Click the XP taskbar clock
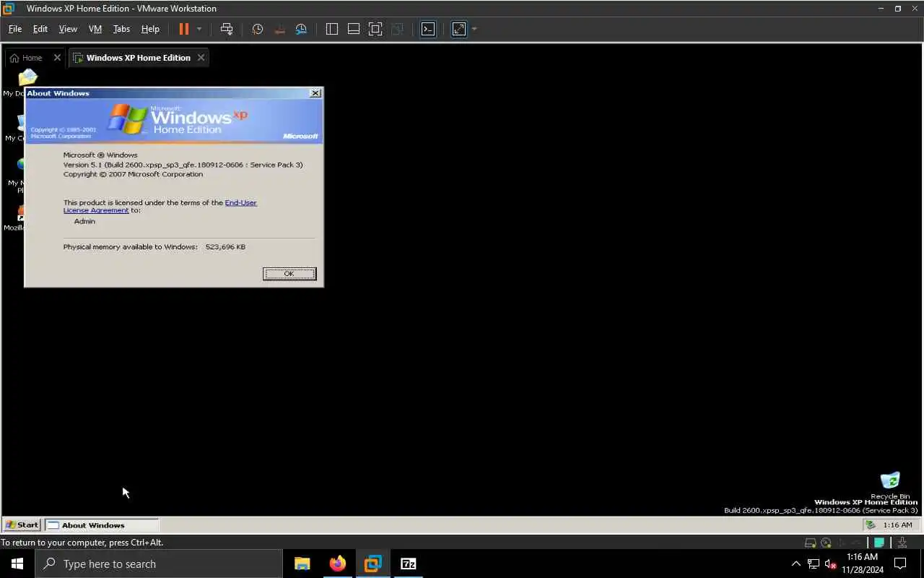 tap(897, 525)
